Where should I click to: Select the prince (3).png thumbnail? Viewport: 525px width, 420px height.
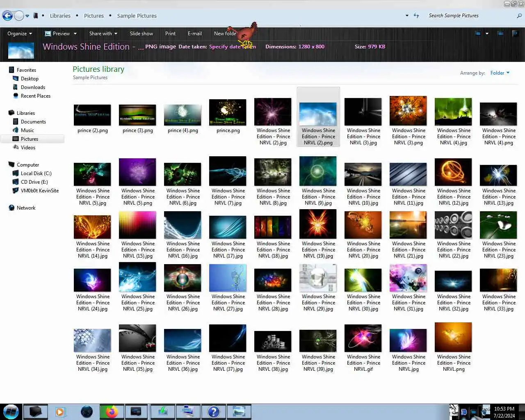[137, 115]
